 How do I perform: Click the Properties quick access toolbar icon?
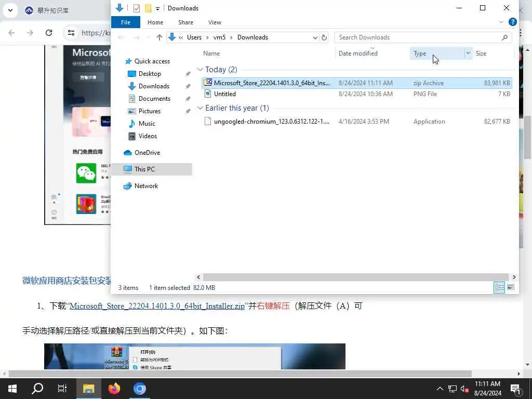tap(137, 8)
